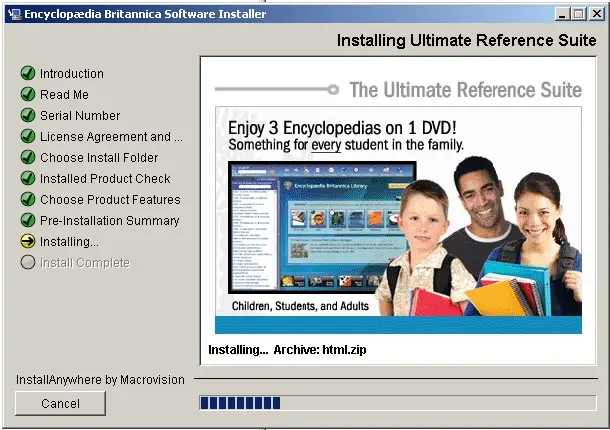Click the photo of the three students
Viewport: 610px width, 430px height.
point(479,237)
